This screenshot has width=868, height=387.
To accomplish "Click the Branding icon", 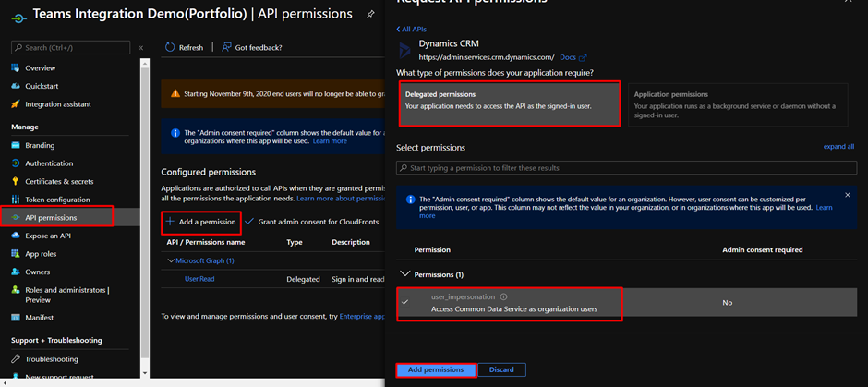I will pos(16,146).
